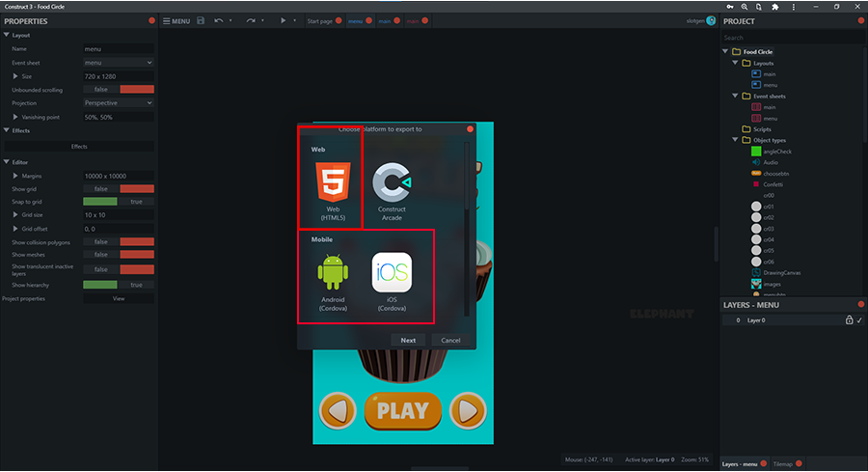
Task: Toggle Show translucent inactive layers
Action: click(x=119, y=269)
